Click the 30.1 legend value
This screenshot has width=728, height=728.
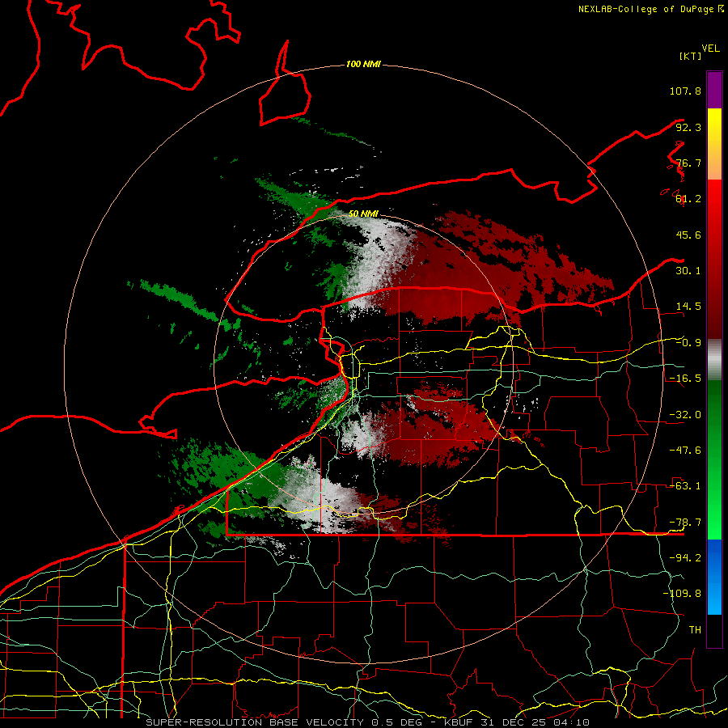[x=688, y=271]
